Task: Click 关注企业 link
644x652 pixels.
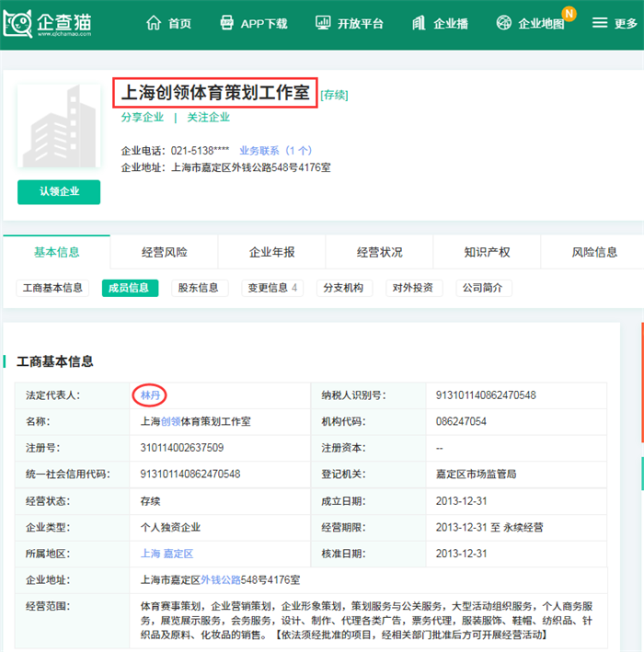Action: (208, 118)
